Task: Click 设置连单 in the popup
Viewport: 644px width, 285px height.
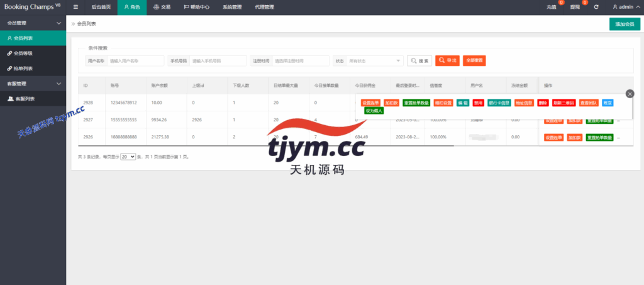Action: (x=371, y=103)
